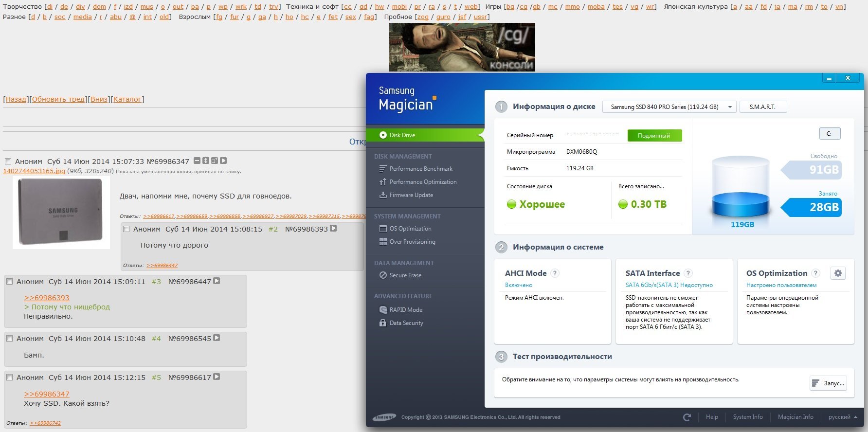Click the Samsung logo in Magician footer

(x=384, y=417)
